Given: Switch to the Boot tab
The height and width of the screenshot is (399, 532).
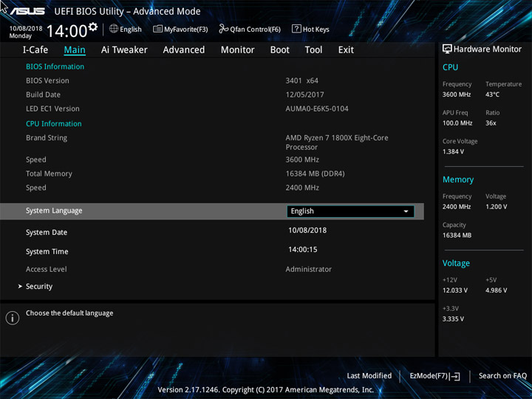Looking at the screenshot, I should tap(280, 50).
